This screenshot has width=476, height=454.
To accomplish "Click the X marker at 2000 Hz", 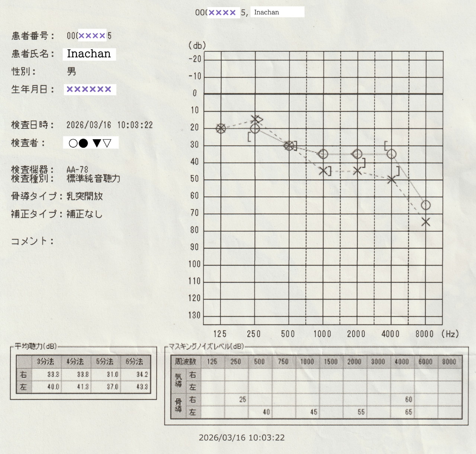I will tap(357, 171).
